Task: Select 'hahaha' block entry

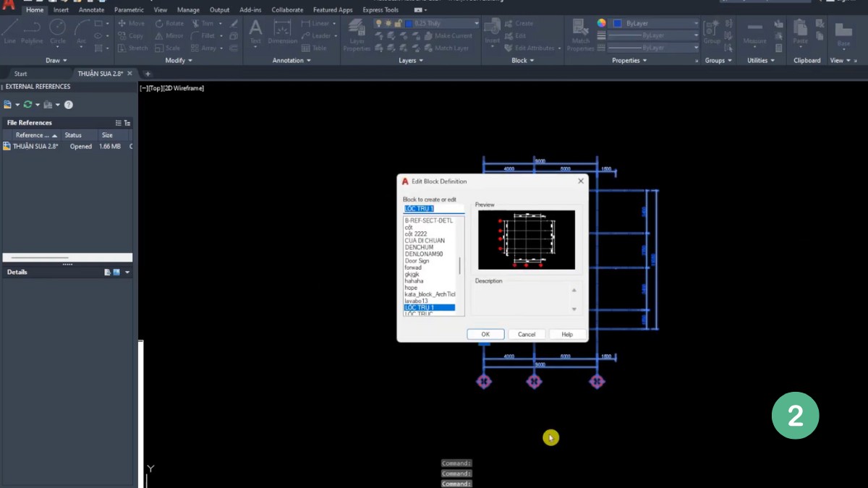Action: (x=414, y=281)
